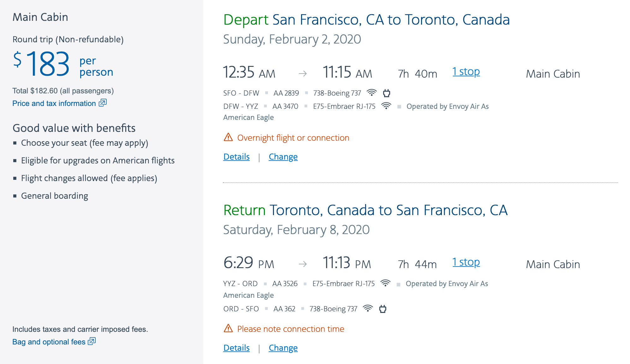The image size is (630, 364).
Task: Open Bag and optional fees link
Action: click(x=49, y=342)
